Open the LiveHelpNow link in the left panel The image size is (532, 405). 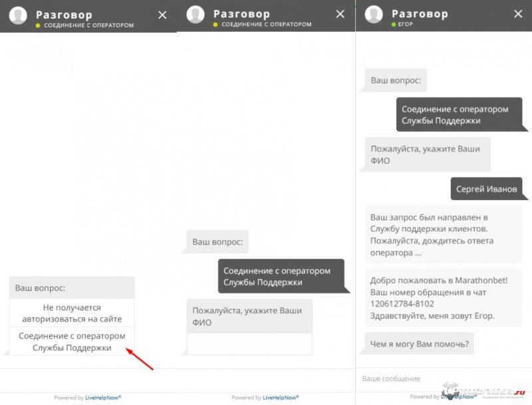tap(103, 398)
